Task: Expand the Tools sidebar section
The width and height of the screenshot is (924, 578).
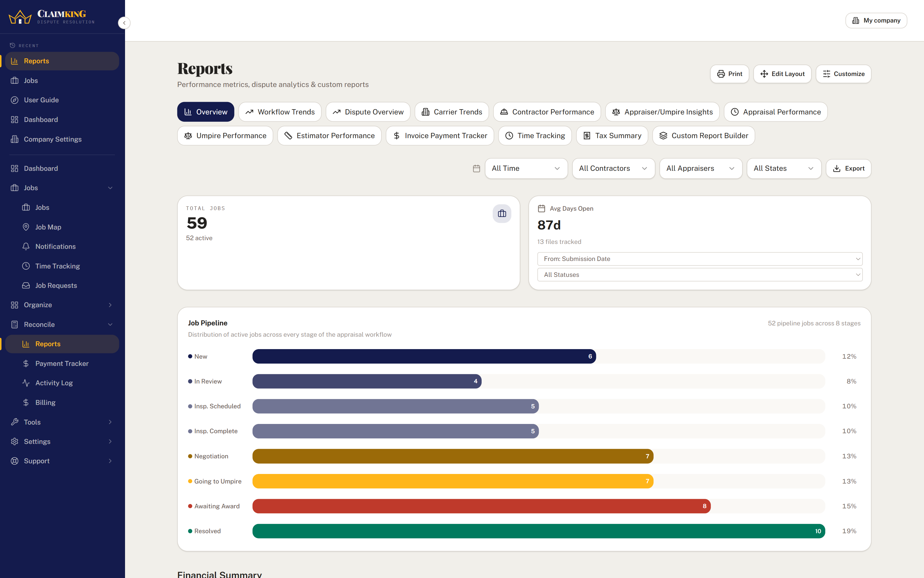Action: pos(62,422)
